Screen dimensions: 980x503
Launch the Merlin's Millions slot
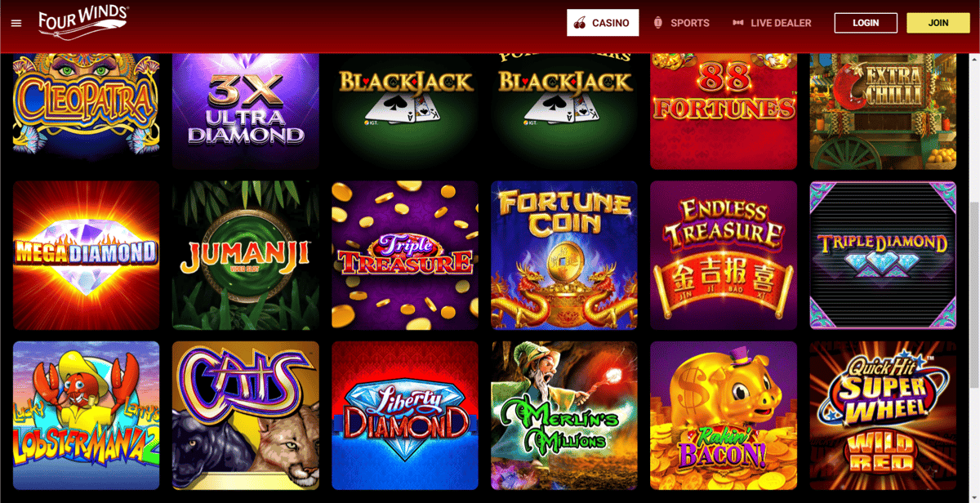click(x=564, y=415)
